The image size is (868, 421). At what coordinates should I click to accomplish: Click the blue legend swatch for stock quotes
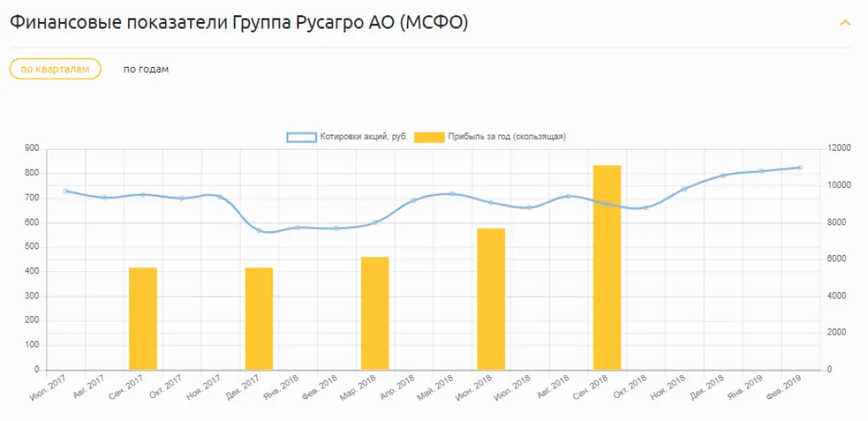[301, 136]
